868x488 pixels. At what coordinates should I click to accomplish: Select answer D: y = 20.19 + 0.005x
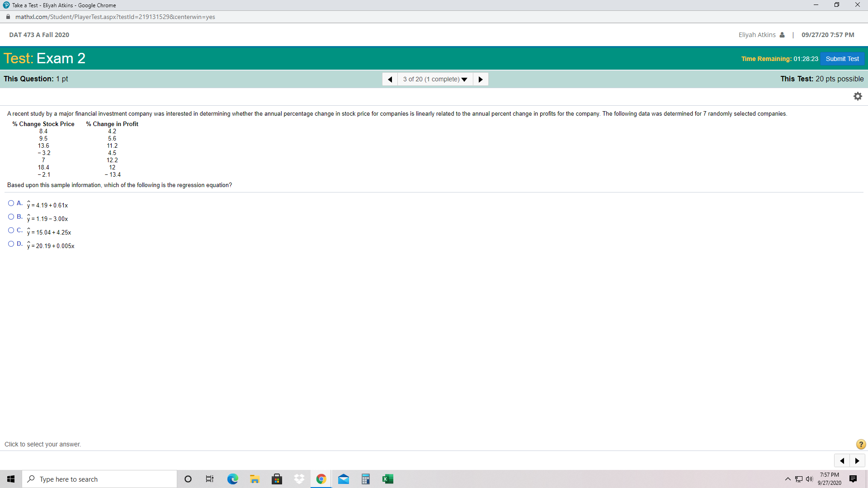coord(11,244)
